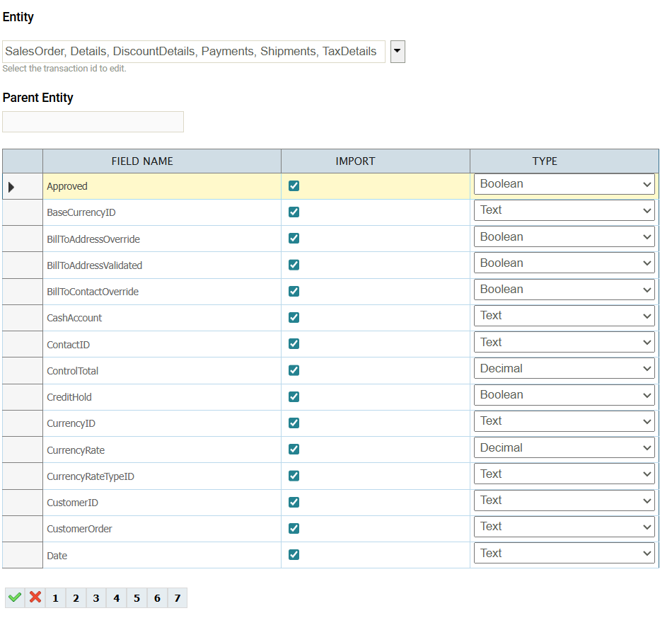Toggle Import checkbox for CashAccount

pos(294,318)
